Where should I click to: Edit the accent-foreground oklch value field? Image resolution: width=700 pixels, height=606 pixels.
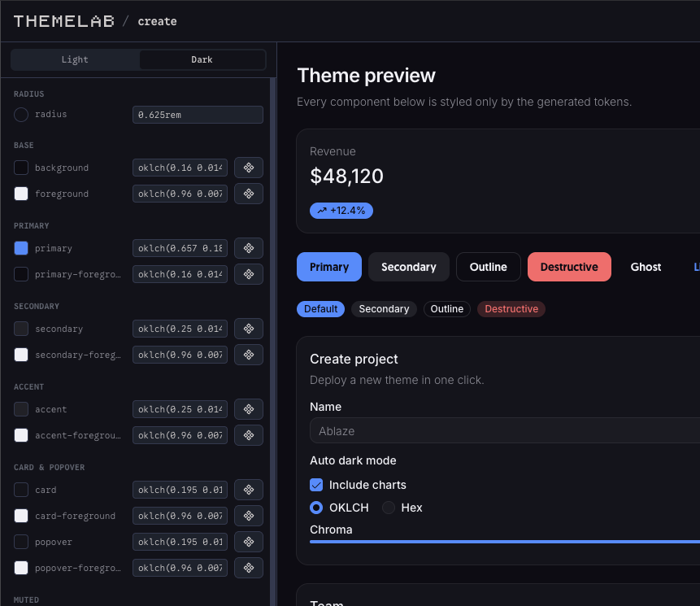(180, 435)
